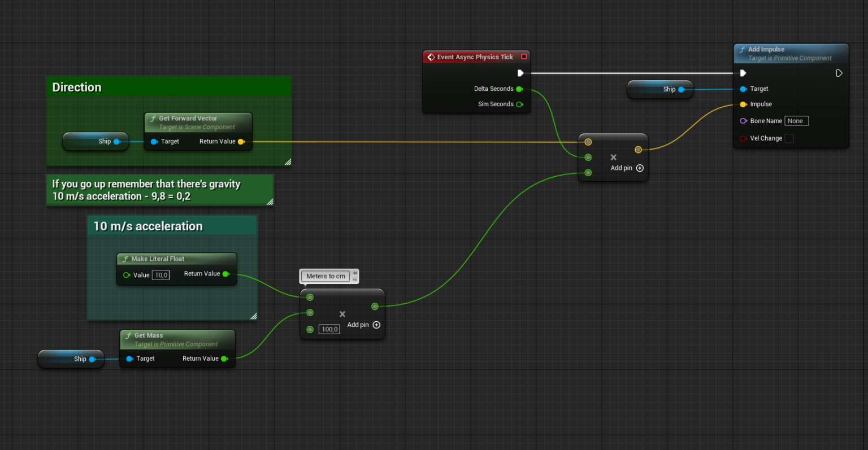Click the f icon on Make Literal Float
868x450 pixels.
tap(125, 259)
